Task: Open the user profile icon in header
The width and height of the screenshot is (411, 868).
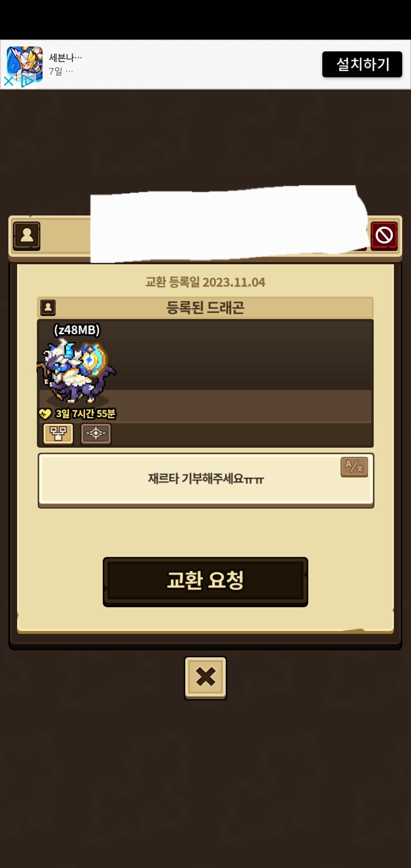Action: 27,236
